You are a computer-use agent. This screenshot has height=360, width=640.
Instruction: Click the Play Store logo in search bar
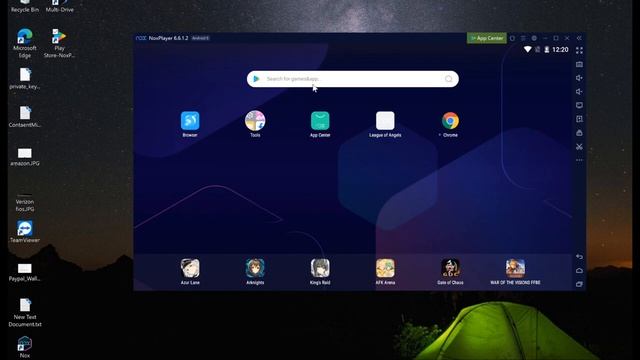click(x=256, y=79)
